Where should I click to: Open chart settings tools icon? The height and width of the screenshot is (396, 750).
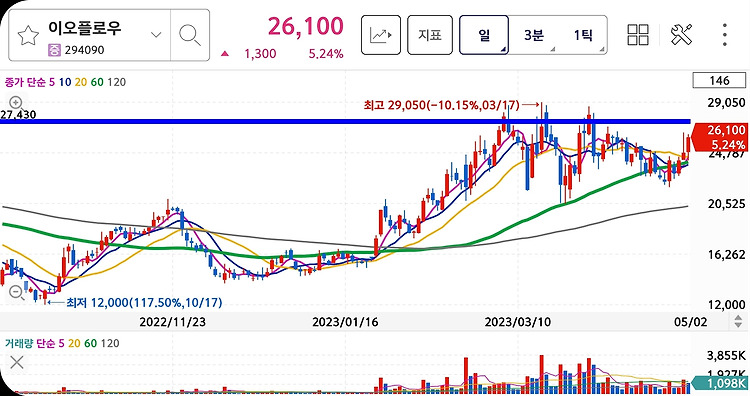pyautogui.click(x=681, y=35)
